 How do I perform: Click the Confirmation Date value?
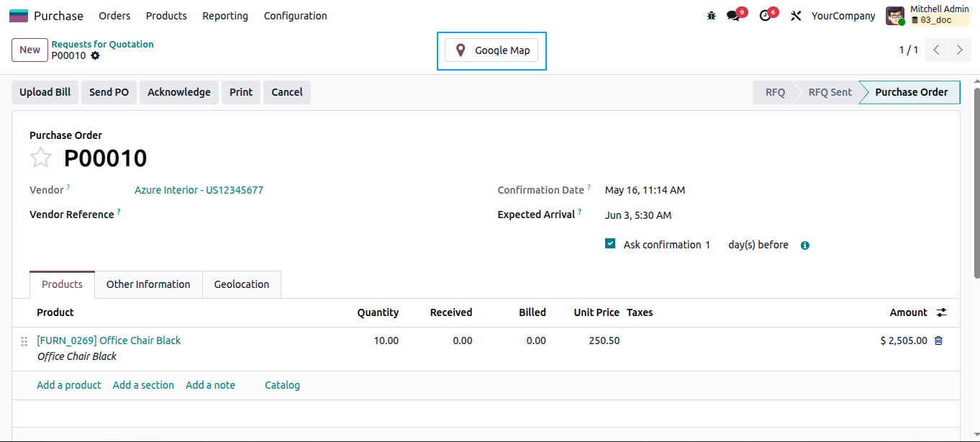pyautogui.click(x=645, y=191)
